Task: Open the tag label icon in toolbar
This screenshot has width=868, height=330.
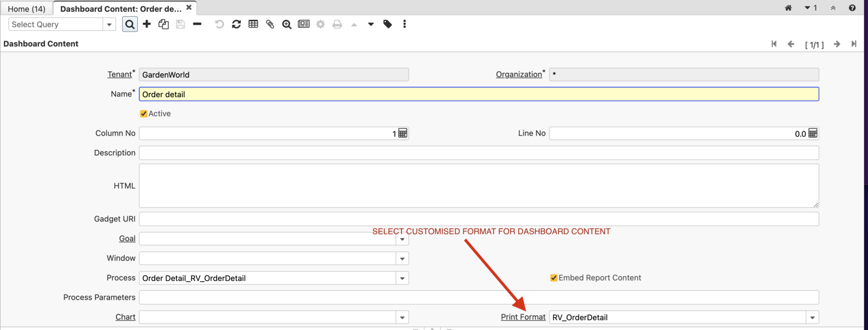Action: 388,24
